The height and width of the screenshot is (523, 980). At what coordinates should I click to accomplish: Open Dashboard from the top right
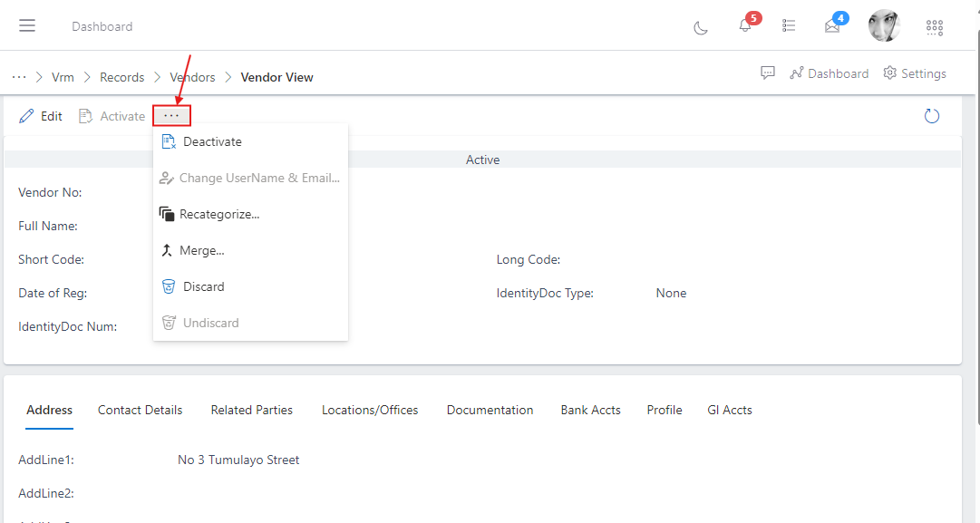tap(829, 73)
